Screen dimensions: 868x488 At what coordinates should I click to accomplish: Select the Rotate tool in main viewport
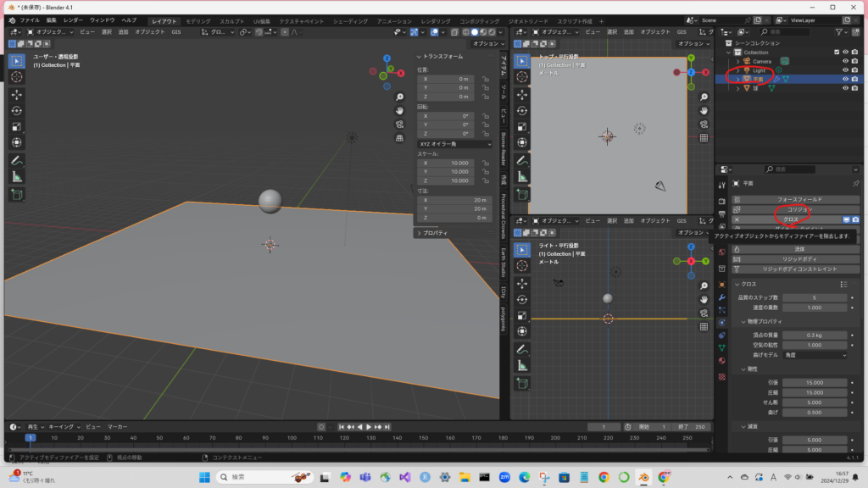click(x=17, y=110)
